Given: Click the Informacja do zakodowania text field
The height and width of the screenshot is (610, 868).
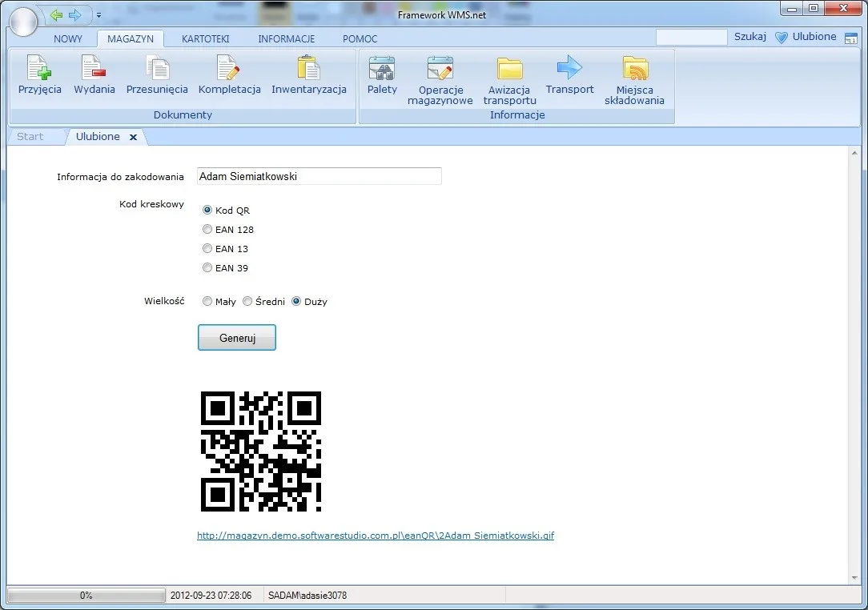Looking at the screenshot, I should coord(319,176).
